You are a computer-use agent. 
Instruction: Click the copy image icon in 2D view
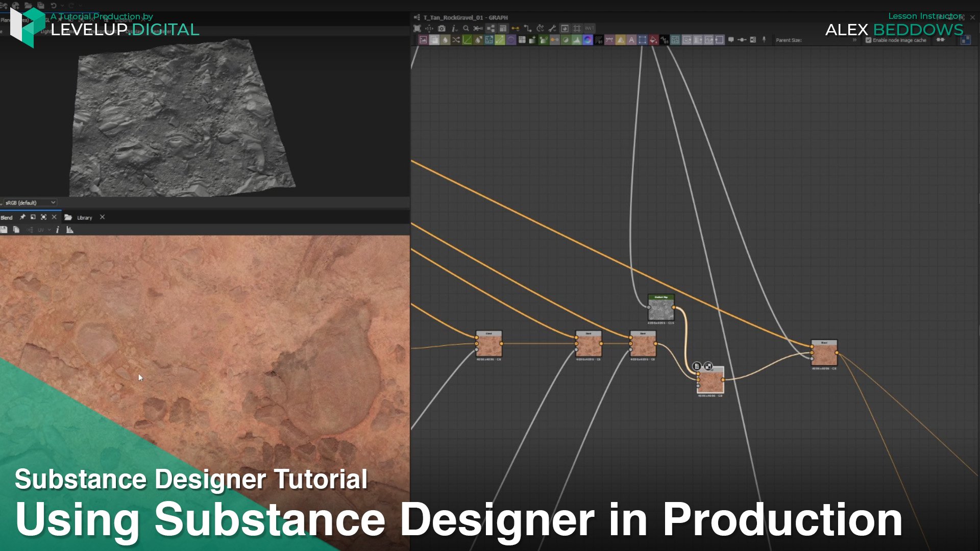[x=16, y=230]
